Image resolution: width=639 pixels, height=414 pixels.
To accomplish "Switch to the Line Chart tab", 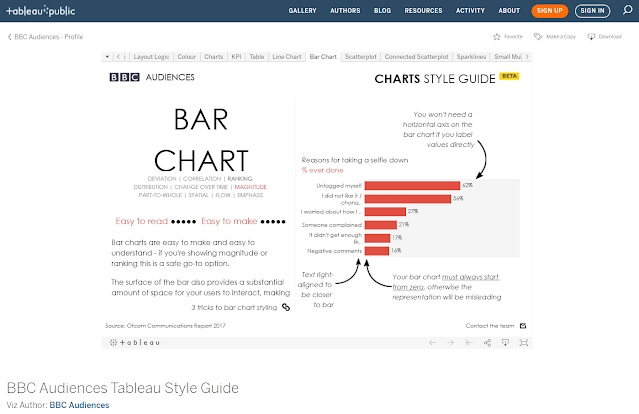I will pos(287,57).
